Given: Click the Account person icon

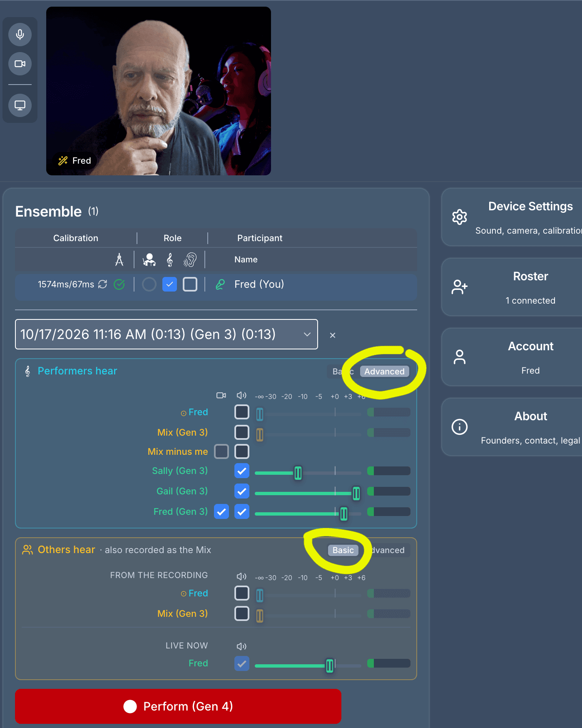Looking at the screenshot, I should tap(460, 357).
